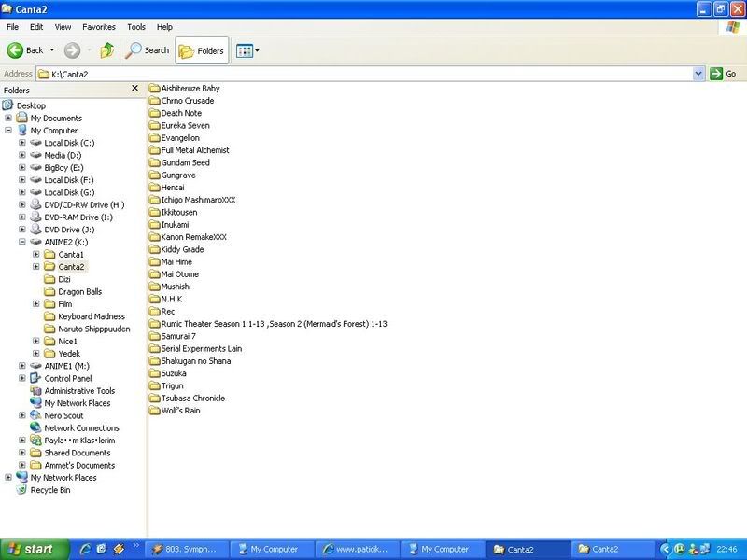747x560 pixels.
Task: Select Wolf's Rain folder
Action: (x=175, y=411)
